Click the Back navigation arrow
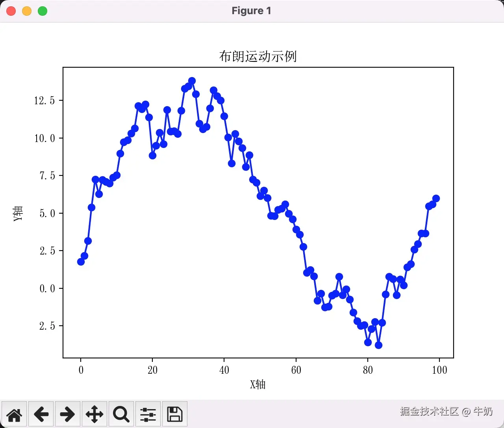Image resolution: width=504 pixels, height=428 pixels. click(x=41, y=414)
